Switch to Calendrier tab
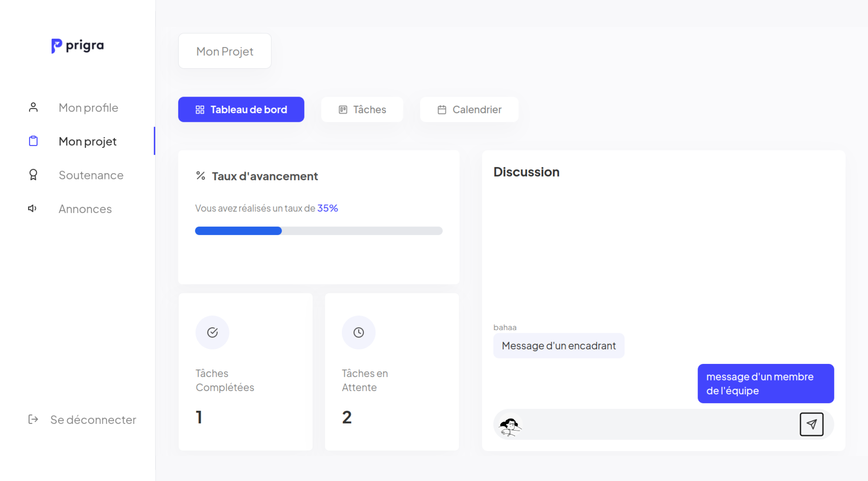This screenshot has width=868, height=481. pyautogui.click(x=469, y=110)
